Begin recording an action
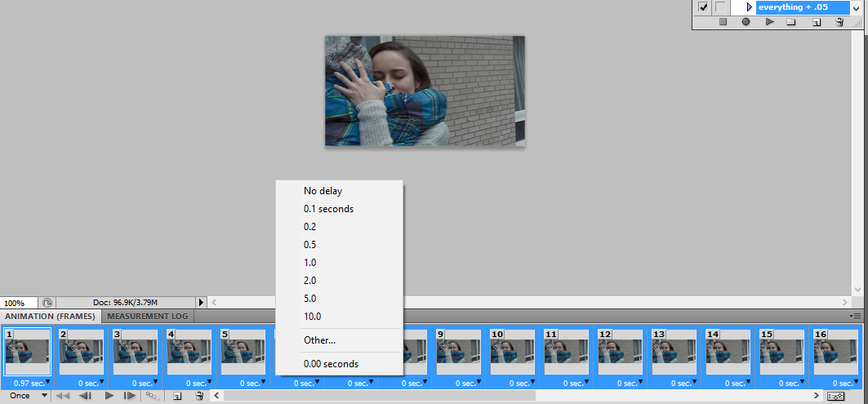The width and height of the screenshot is (868, 404). pyautogui.click(x=746, y=22)
